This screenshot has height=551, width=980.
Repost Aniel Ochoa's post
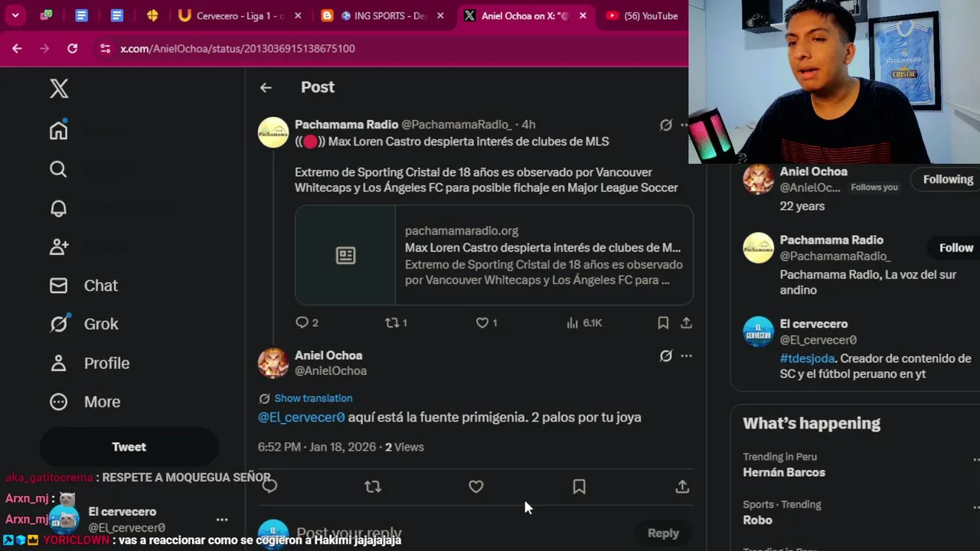pos(373,487)
